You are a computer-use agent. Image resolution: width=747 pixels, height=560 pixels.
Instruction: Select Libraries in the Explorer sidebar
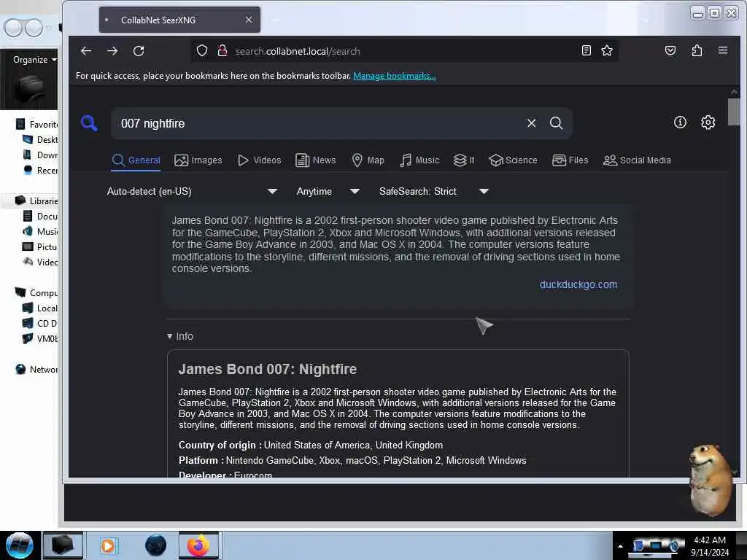coord(36,201)
